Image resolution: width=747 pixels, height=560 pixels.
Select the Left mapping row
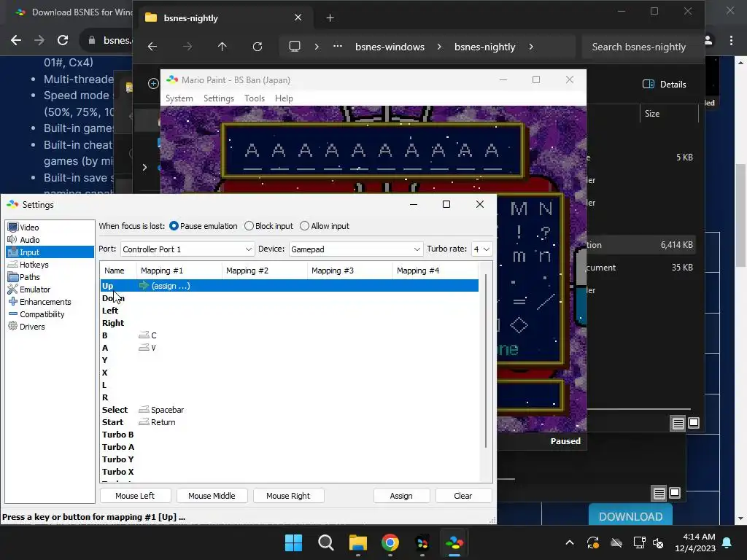tap(289, 311)
